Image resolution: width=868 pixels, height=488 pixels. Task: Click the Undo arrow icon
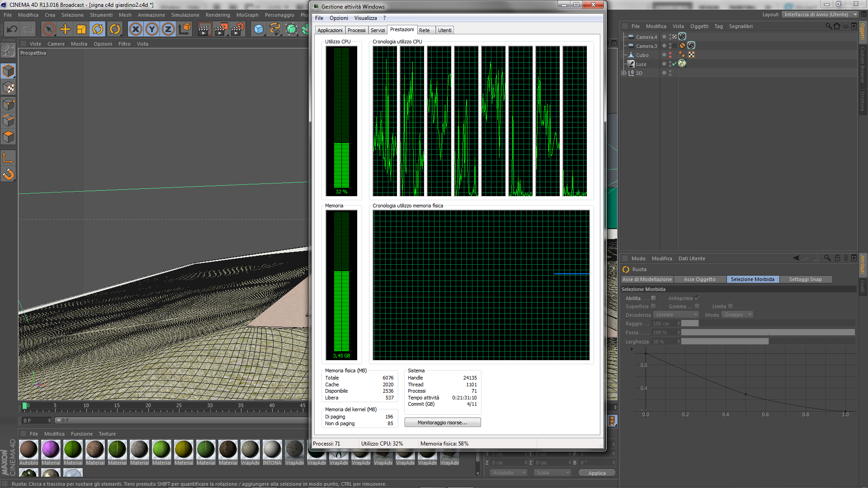pyautogui.click(x=12, y=29)
